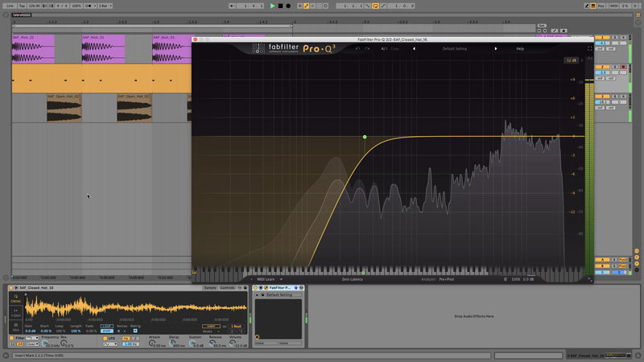Viewport: 644px width, 362px height.
Task: Open the Beats warp mode dropdown
Action: coord(211,331)
